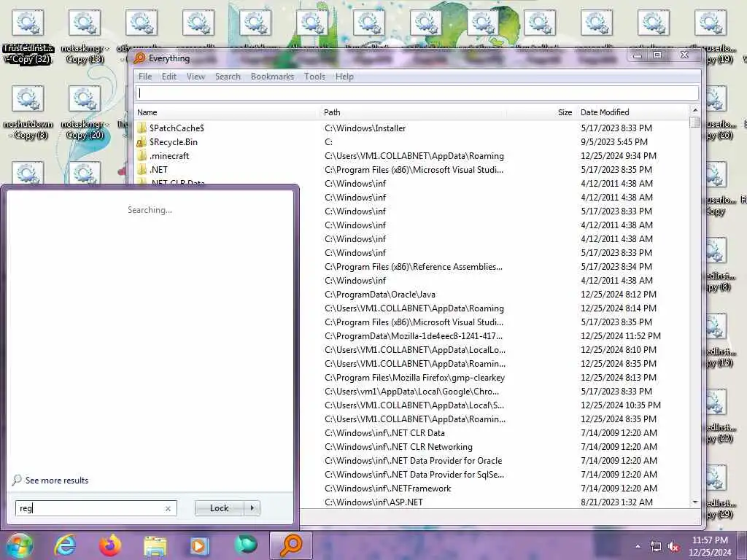The image size is (747, 560).
Task: Click the Lock button in the Start menu
Action: pyautogui.click(x=219, y=508)
